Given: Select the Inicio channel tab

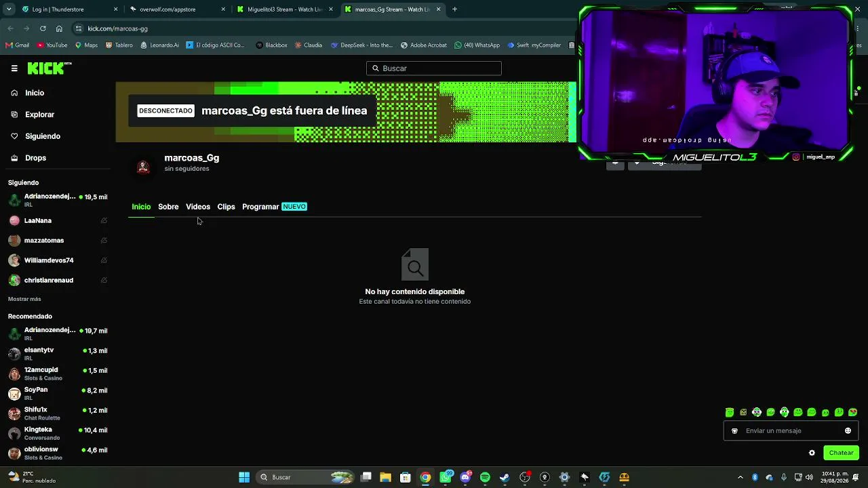Looking at the screenshot, I should coord(141,207).
